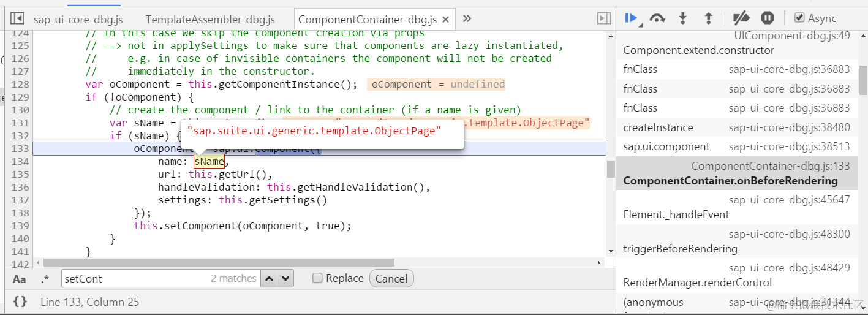Enable the Replace checkbox
Screen dimensions: 868x315
point(317,278)
